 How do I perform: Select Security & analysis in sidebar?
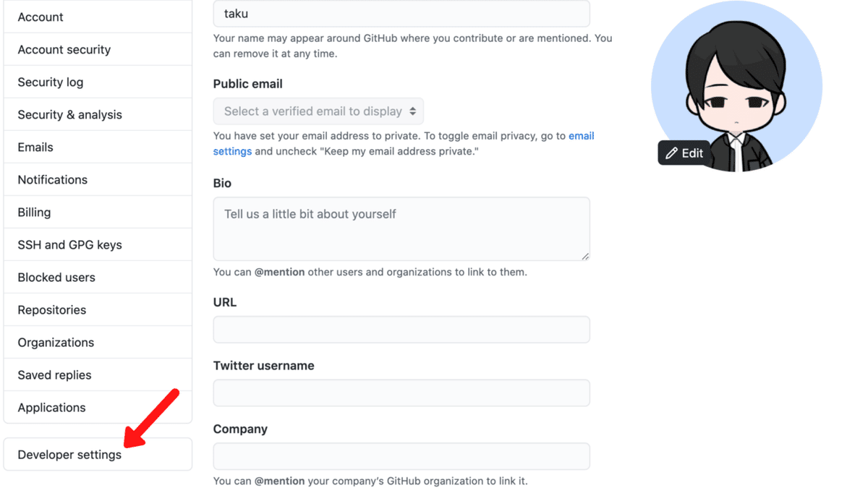70,114
